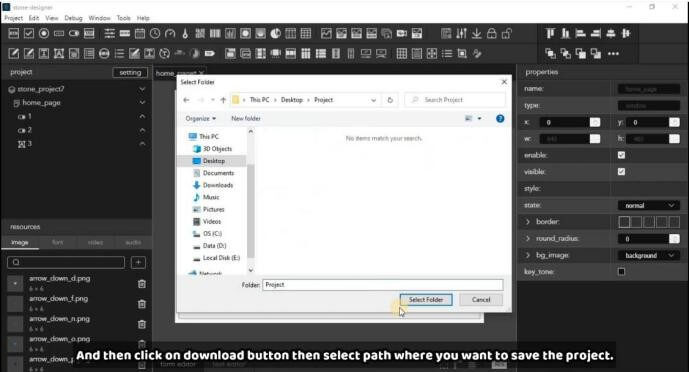Screen dimensions: 689x372
Task: Open the mixer sliders settings icon
Action: [x=461, y=33]
